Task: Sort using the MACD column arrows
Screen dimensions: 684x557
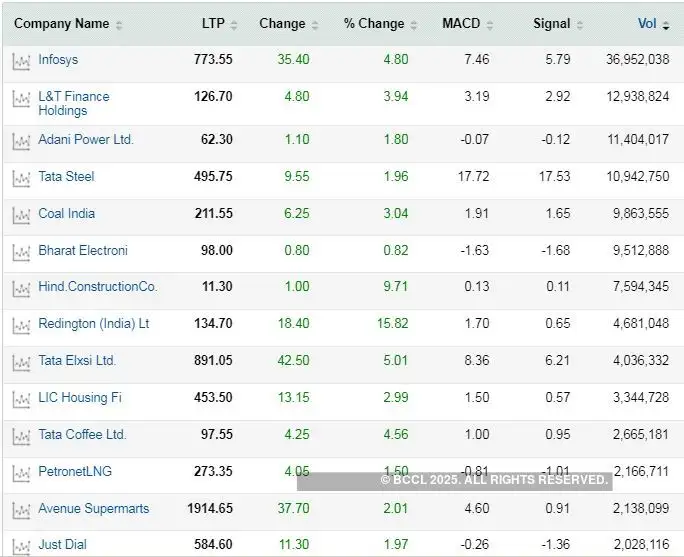Action: 490,25
